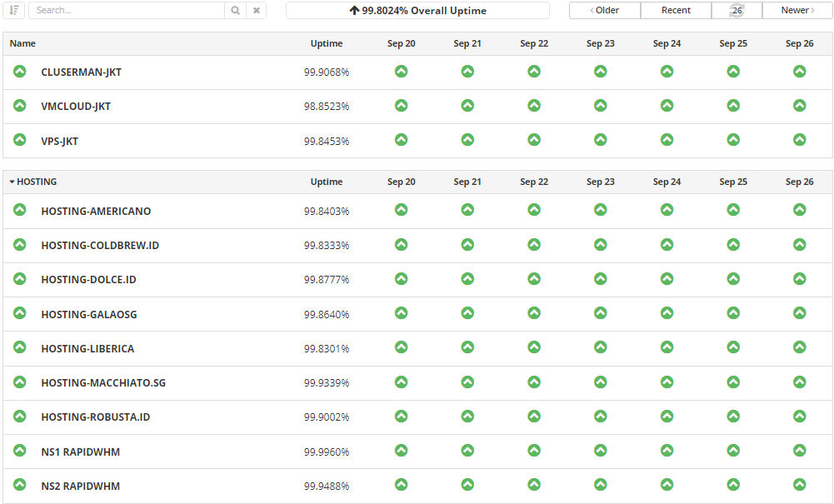Screen dimensions: 834x504
Task: Click the status icon left of CLUSERMAN-JKT
Action: click(x=20, y=72)
